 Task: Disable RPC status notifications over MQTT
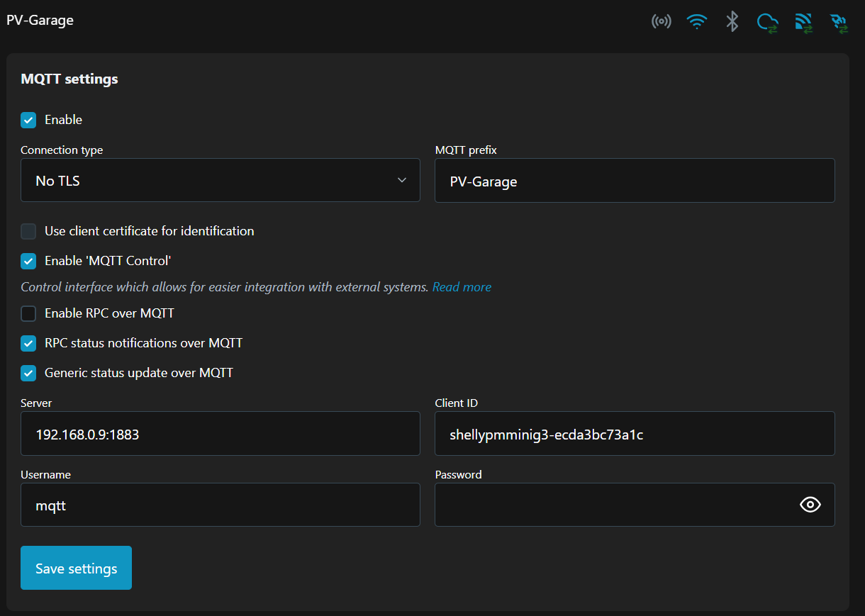pos(28,343)
